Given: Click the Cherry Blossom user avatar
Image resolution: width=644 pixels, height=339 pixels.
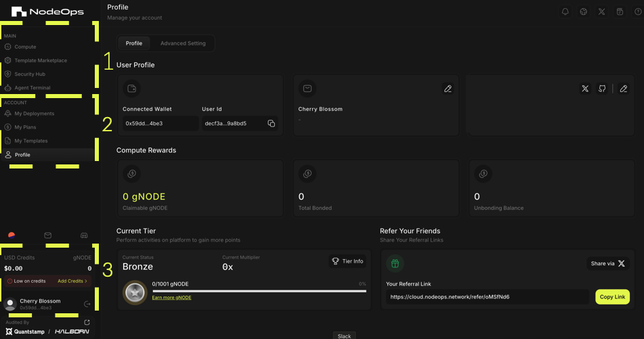Looking at the screenshot, I should point(10,304).
